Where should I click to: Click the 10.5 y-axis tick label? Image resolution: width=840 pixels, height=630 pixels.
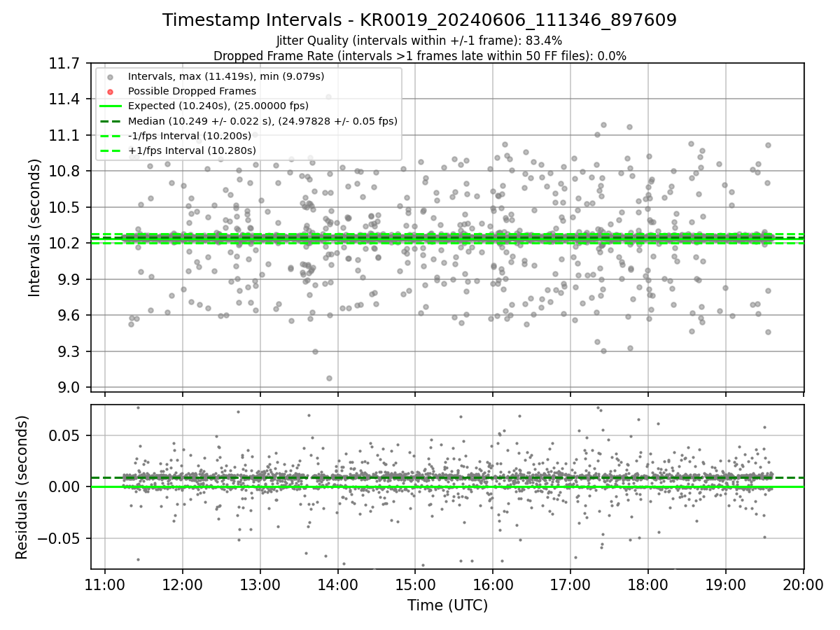click(64, 207)
